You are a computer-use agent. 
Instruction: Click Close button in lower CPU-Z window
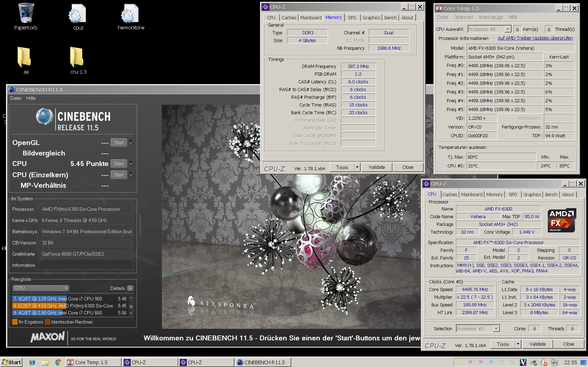(x=568, y=344)
